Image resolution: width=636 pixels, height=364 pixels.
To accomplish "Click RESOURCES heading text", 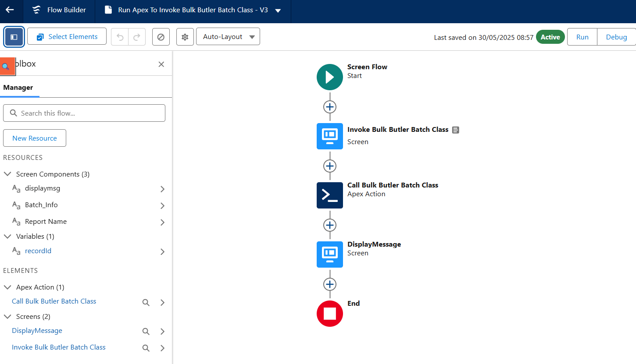I will click(x=23, y=157).
